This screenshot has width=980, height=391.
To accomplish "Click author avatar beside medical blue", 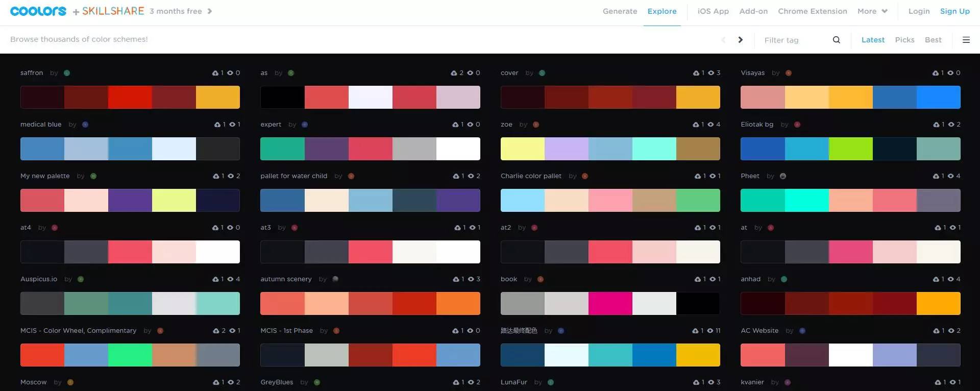I will 85,125.
